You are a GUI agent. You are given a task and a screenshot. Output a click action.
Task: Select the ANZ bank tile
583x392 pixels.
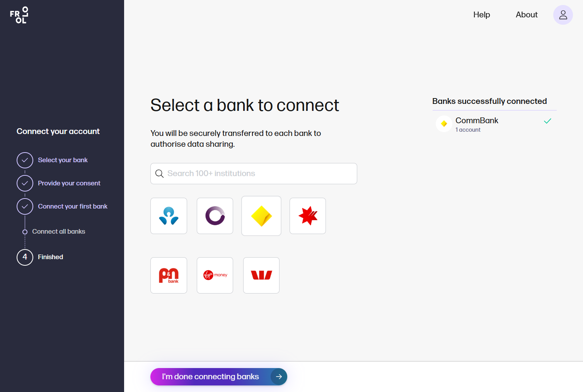click(x=169, y=216)
